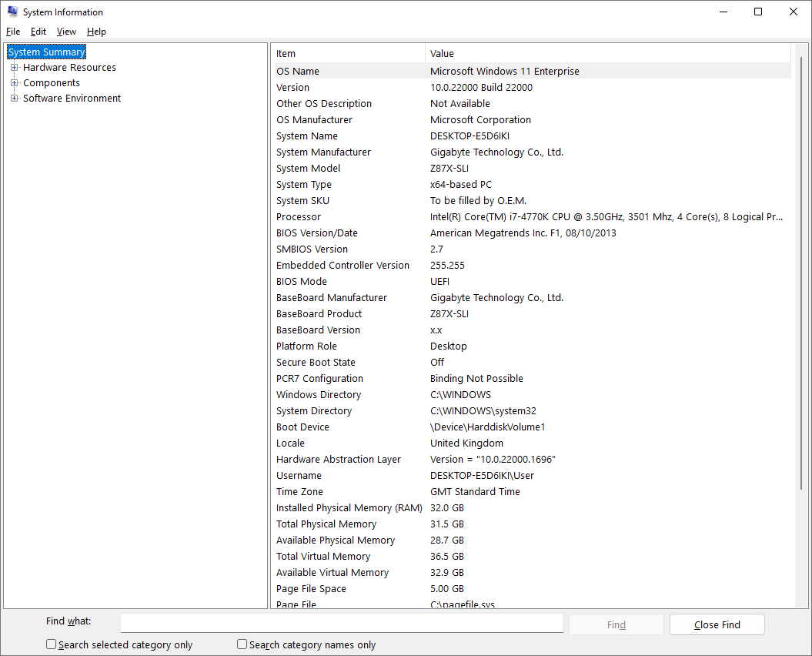Expand the Components tree node
The height and width of the screenshot is (656, 812).
pyautogui.click(x=14, y=83)
